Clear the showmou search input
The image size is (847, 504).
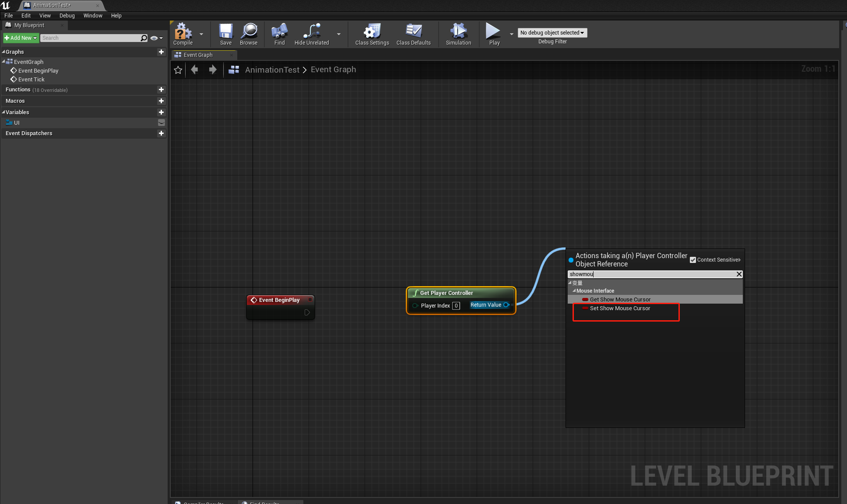[x=739, y=274]
